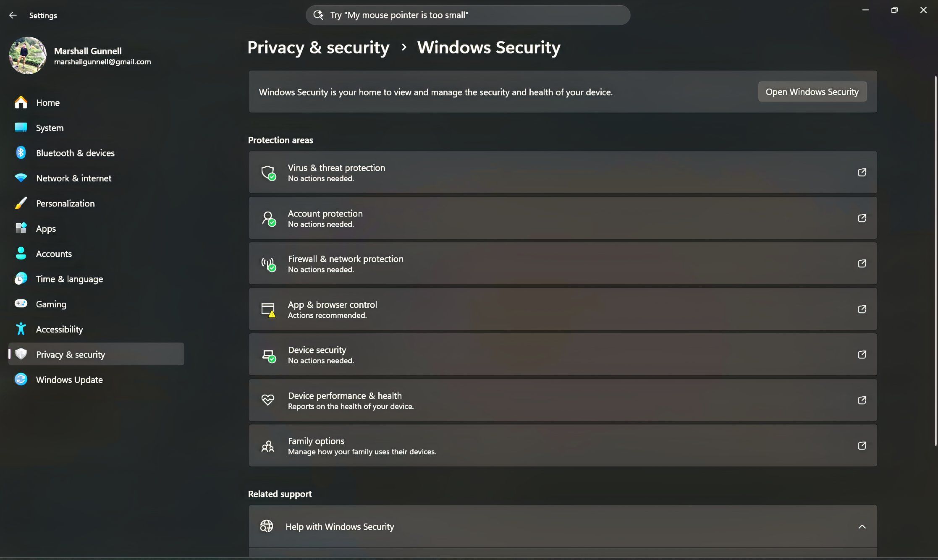
Task: Click the vertical scrollbar on right edge
Action: click(935, 260)
